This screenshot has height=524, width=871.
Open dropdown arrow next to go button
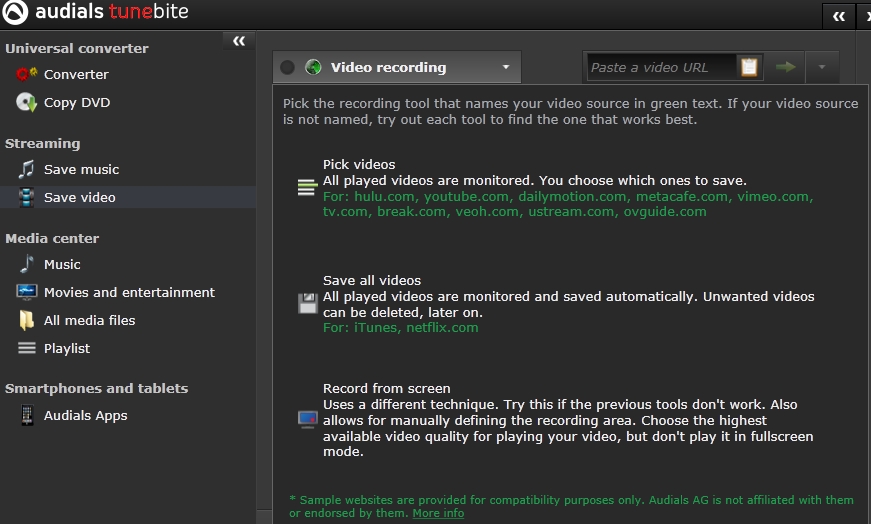pyautogui.click(x=822, y=67)
